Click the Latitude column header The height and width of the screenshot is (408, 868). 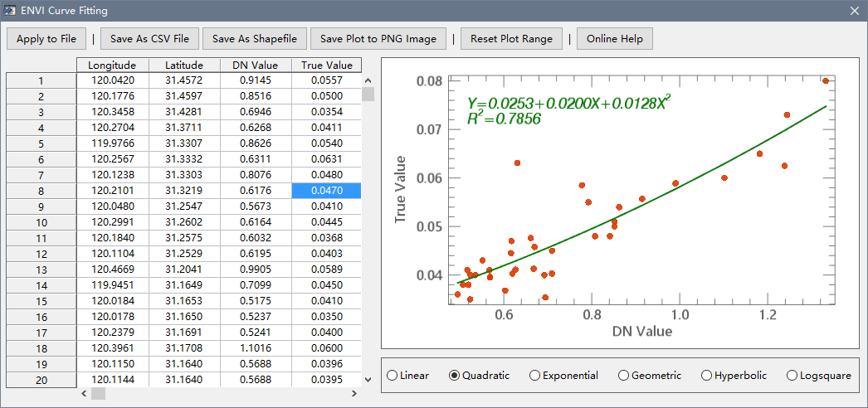[x=184, y=66]
